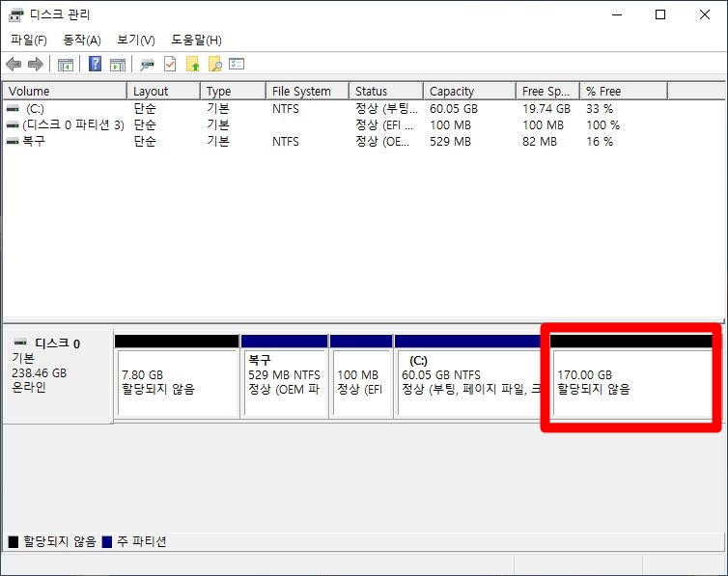Click the checklist settings toolbar icon
The image size is (728, 576).
click(x=237, y=64)
